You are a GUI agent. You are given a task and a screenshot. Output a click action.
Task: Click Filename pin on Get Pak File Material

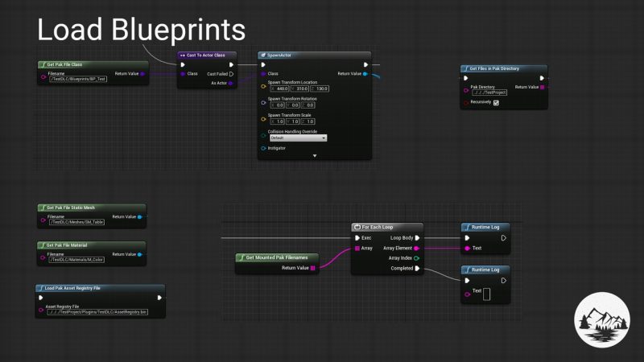tap(43, 257)
